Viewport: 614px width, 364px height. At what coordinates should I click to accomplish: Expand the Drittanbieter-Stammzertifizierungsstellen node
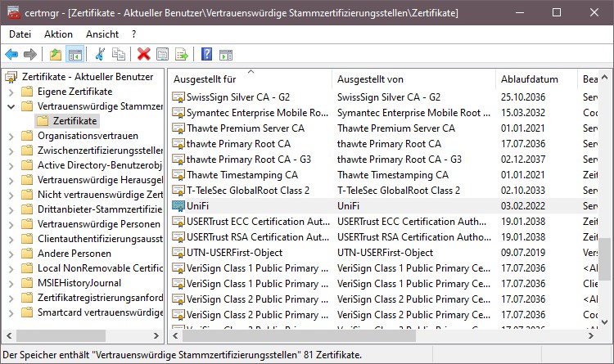[x=11, y=209]
